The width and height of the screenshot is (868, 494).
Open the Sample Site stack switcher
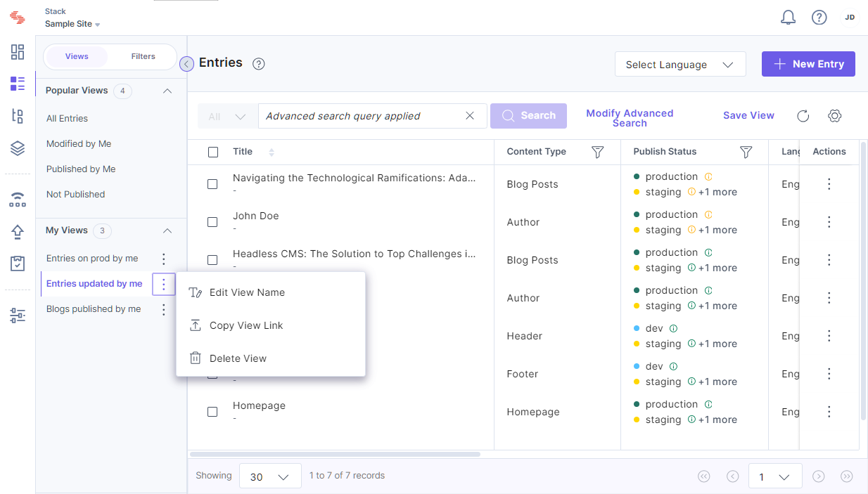point(72,24)
